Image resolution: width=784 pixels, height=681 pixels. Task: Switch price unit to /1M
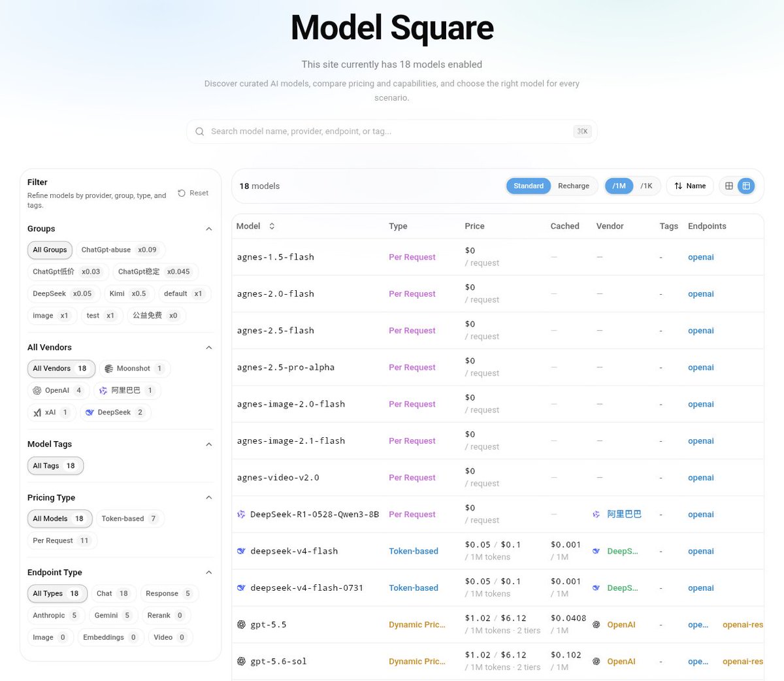(619, 186)
